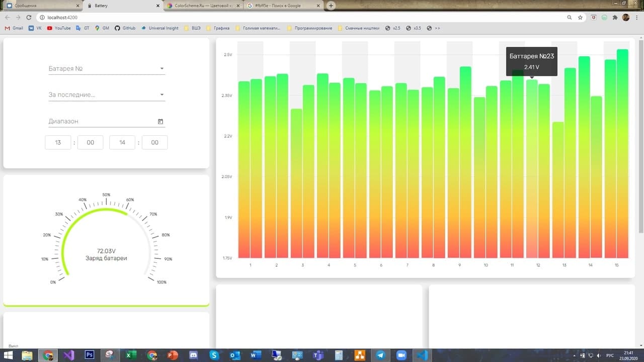The width and height of the screenshot is (644, 362).
Task: Click the highlighted bar for Батарея №23
Action: [532, 169]
